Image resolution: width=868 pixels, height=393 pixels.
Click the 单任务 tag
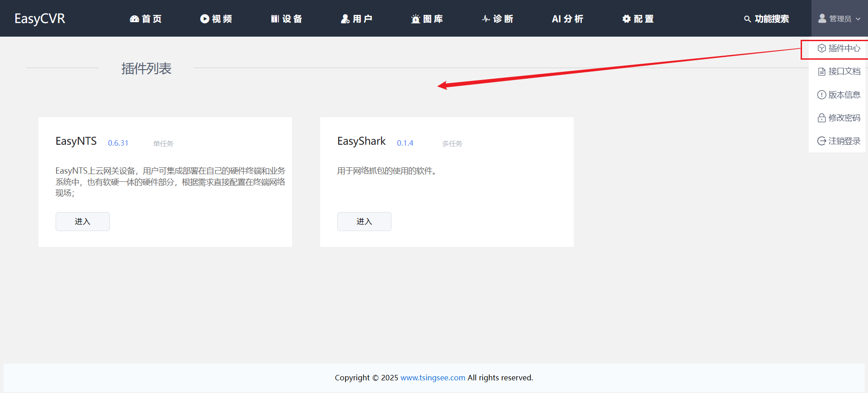tap(163, 143)
